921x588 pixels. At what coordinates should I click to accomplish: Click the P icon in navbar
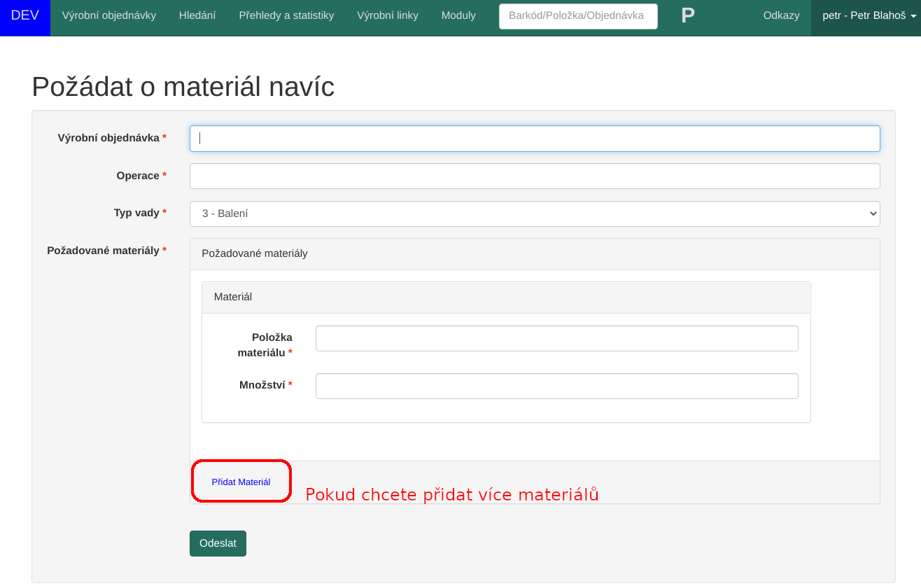click(688, 15)
